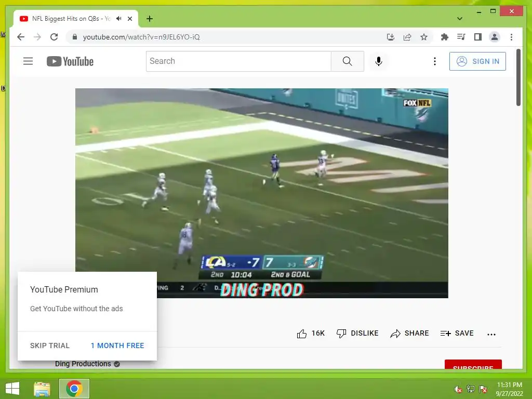The width and height of the screenshot is (532, 399).
Task: Click 1 MONTH FREE offer
Action: (117, 345)
